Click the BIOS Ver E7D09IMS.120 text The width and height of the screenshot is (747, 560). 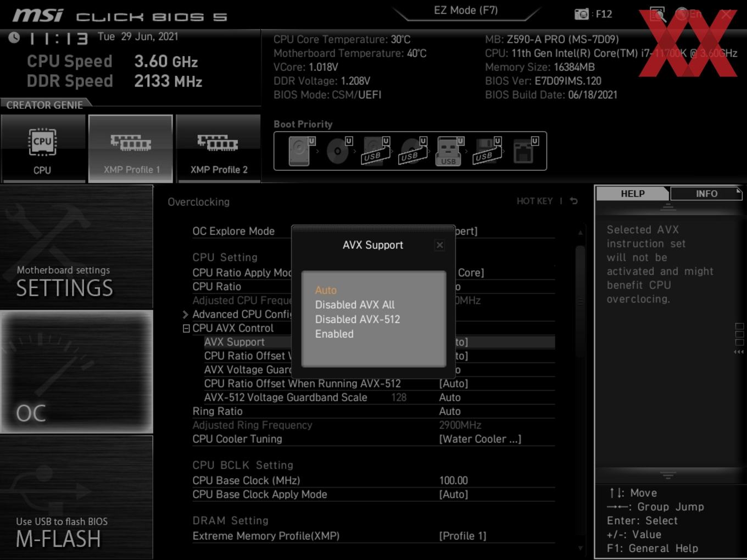point(543,81)
